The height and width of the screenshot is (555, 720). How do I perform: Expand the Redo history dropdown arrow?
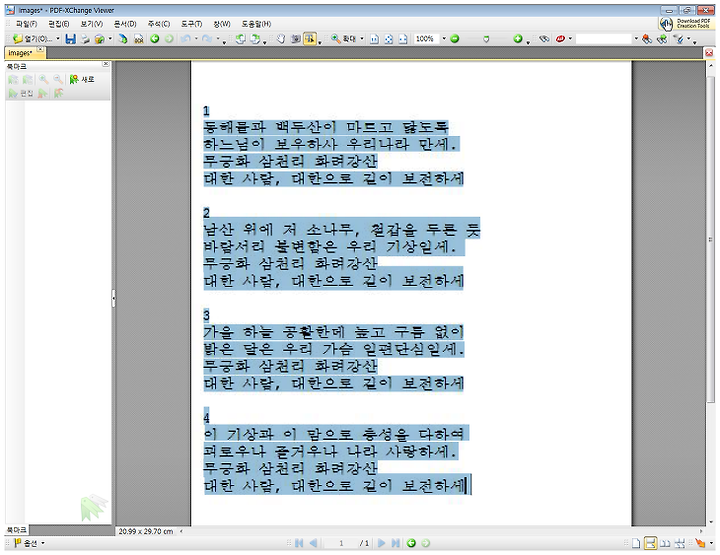(218, 39)
